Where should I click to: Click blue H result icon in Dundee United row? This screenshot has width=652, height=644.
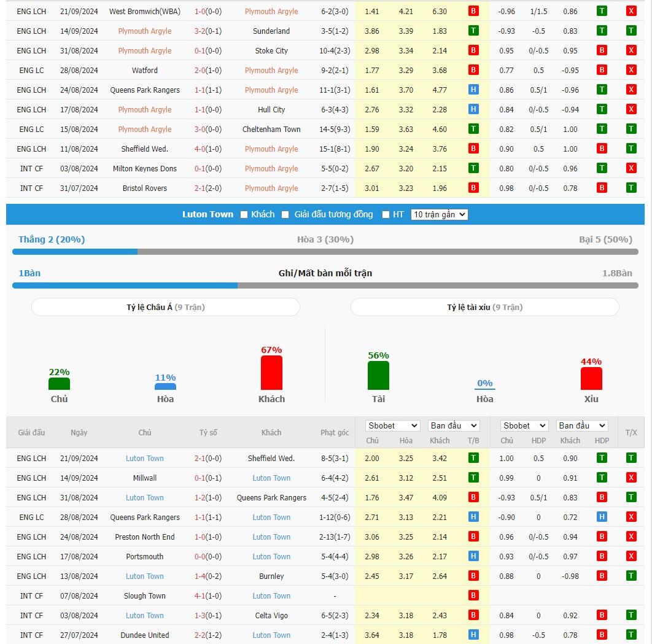click(473, 635)
